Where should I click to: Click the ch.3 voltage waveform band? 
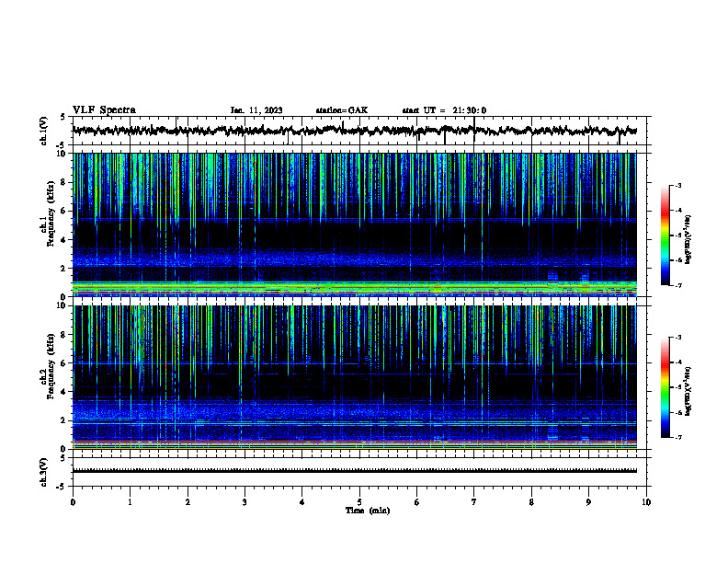[354, 471]
